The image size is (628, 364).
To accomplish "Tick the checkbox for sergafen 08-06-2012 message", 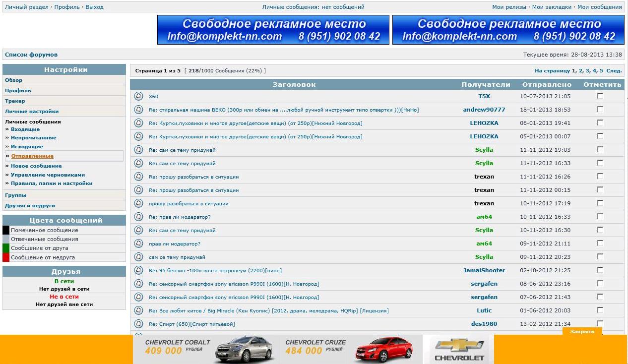I will pos(600,283).
